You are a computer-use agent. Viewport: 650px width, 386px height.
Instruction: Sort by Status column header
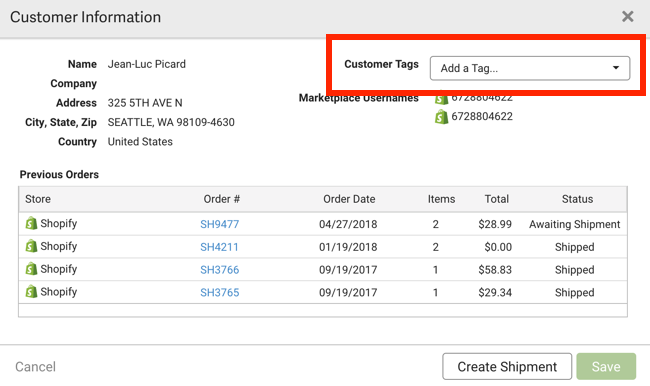tap(577, 199)
